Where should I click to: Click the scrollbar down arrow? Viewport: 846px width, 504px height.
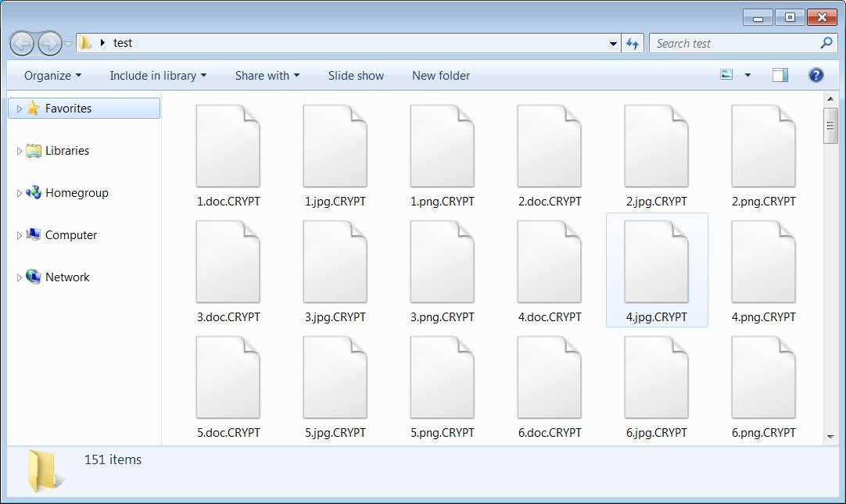[830, 437]
